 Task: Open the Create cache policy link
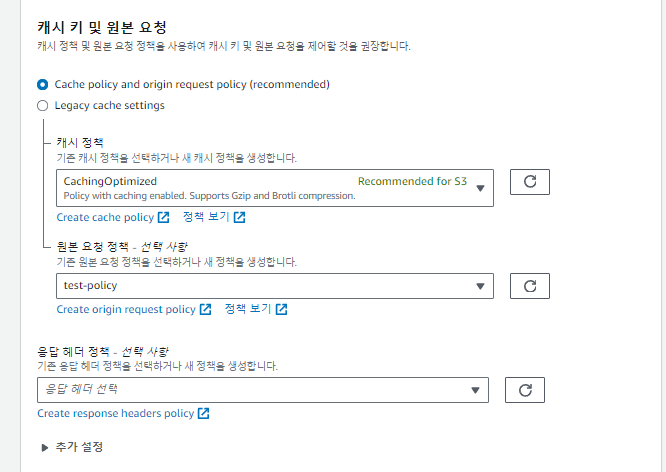click(x=105, y=218)
